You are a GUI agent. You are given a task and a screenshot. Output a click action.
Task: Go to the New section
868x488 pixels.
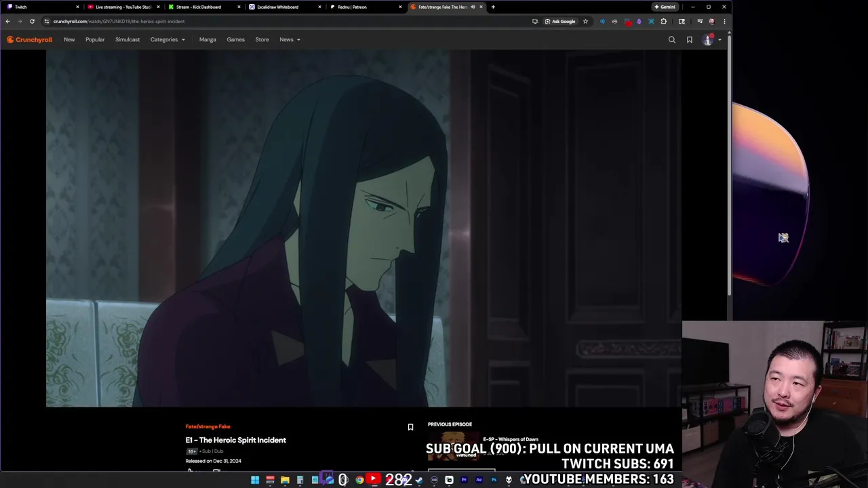click(x=69, y=39)
